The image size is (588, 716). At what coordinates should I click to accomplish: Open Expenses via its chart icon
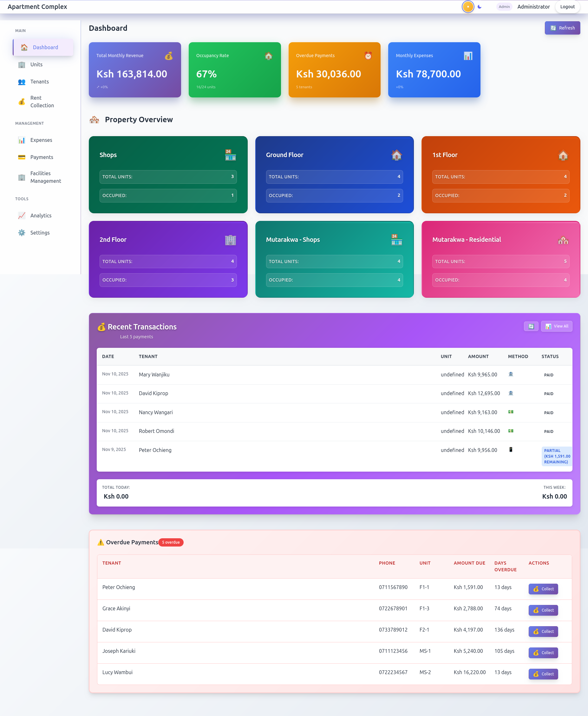click(x=21, y=140)
